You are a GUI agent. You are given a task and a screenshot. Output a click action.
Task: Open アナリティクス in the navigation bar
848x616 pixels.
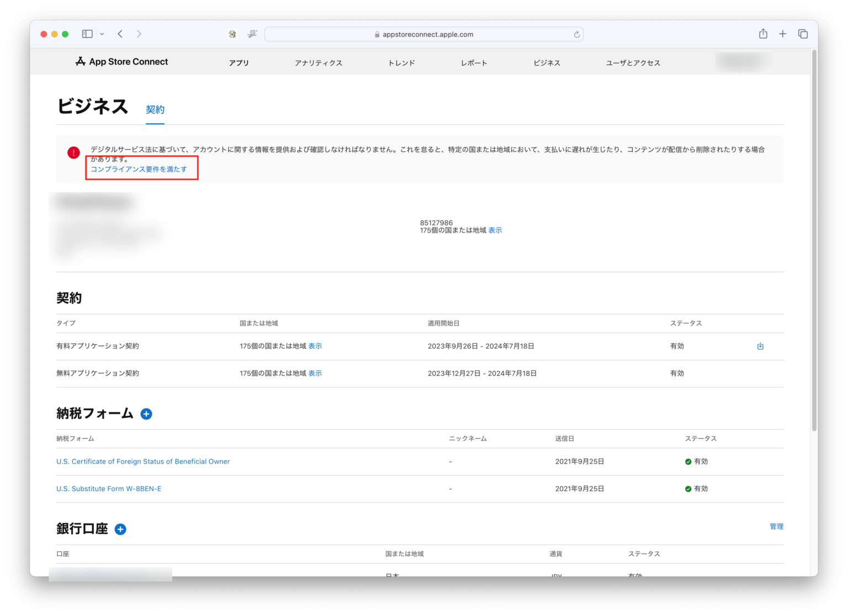click(x=319, y=62)
